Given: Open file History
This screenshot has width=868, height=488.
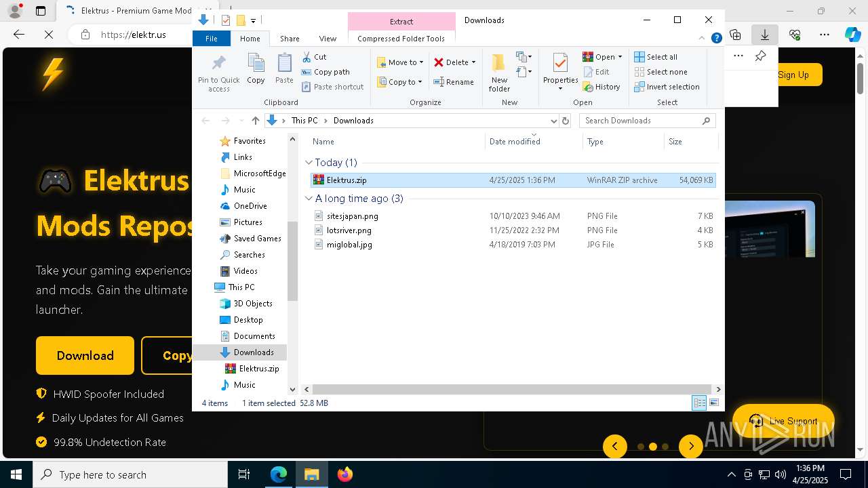Looking at the screenshot, I should 601,87.
